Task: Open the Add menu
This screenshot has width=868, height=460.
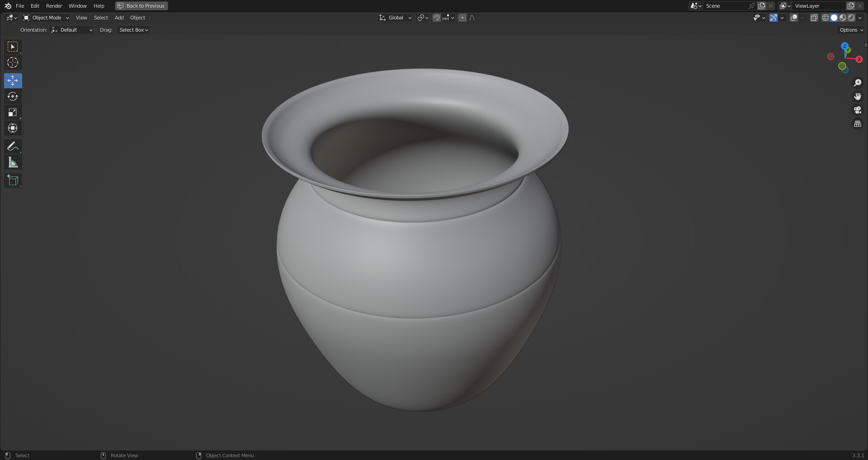Action: 119,18
